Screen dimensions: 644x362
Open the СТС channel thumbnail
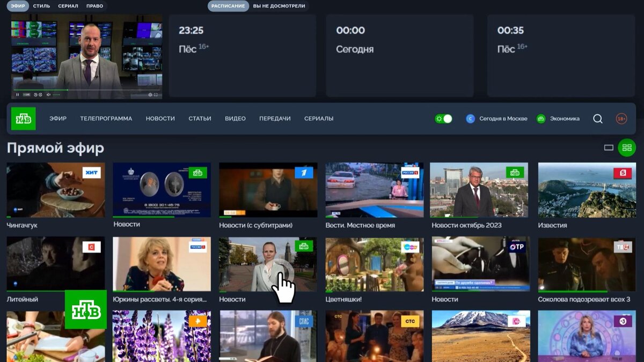375,336
